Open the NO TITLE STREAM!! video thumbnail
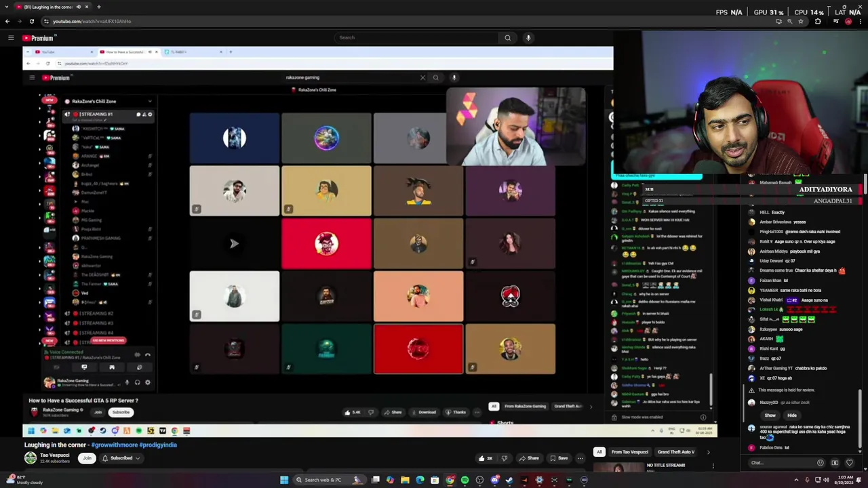 click(x=618, y=467)
